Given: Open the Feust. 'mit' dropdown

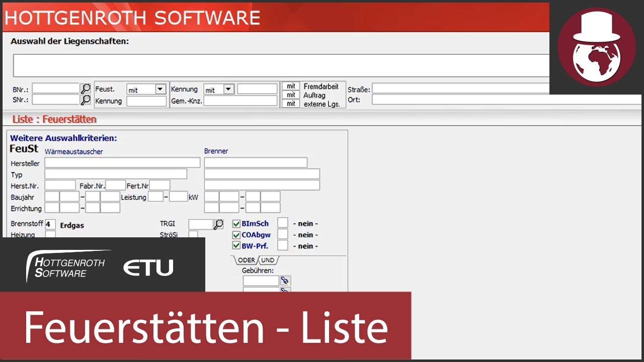Looking at the screenshot, I should [160, 89].
